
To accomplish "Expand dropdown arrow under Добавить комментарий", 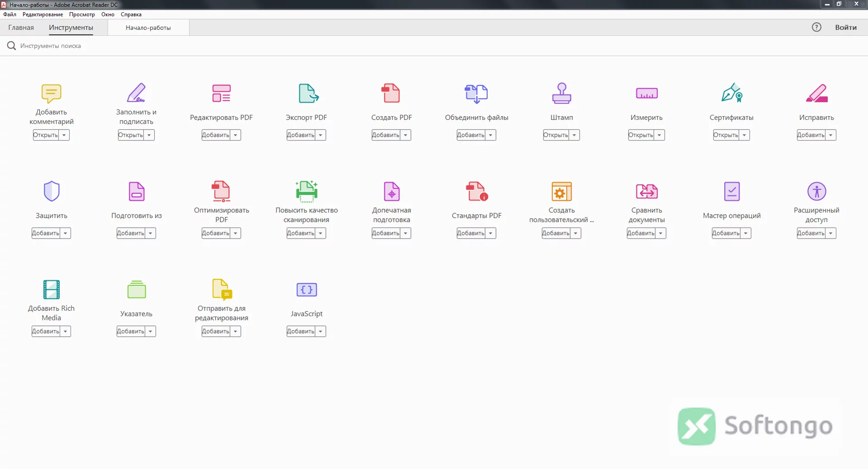I will [64, 135].
